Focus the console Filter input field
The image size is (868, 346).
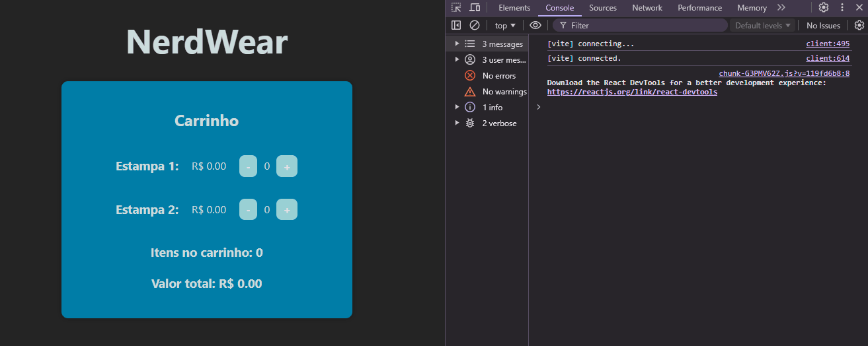[x=640, y=25]
